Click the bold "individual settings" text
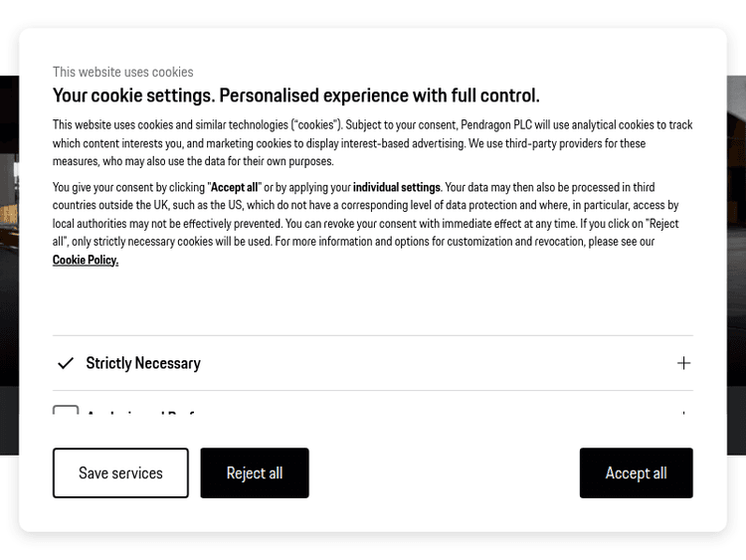The width and height of the screenshot is (746, 560). (396, 187)
